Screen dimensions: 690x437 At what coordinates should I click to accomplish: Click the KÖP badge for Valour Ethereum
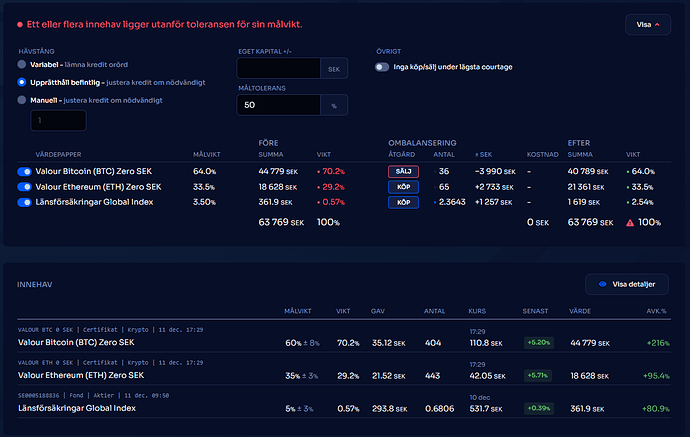coord(402,187)
